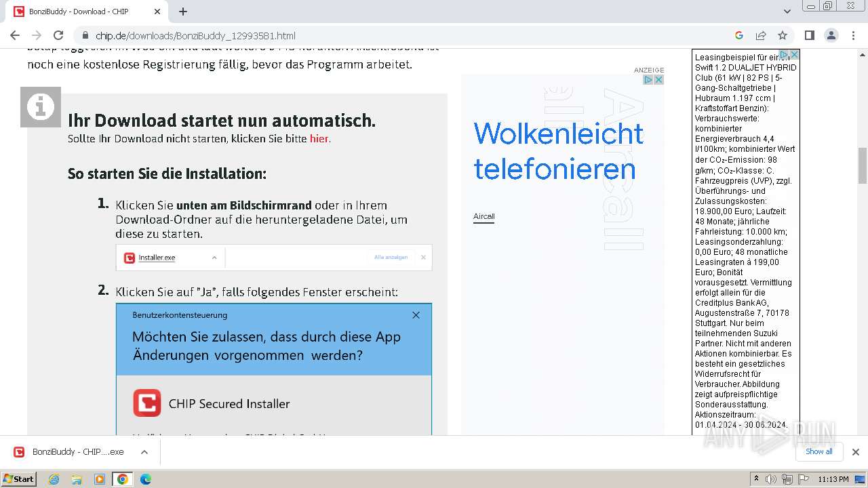Screen dimensions: 868x488
Task: Open the Chrome profile menu
Action: tap(831, 35)
